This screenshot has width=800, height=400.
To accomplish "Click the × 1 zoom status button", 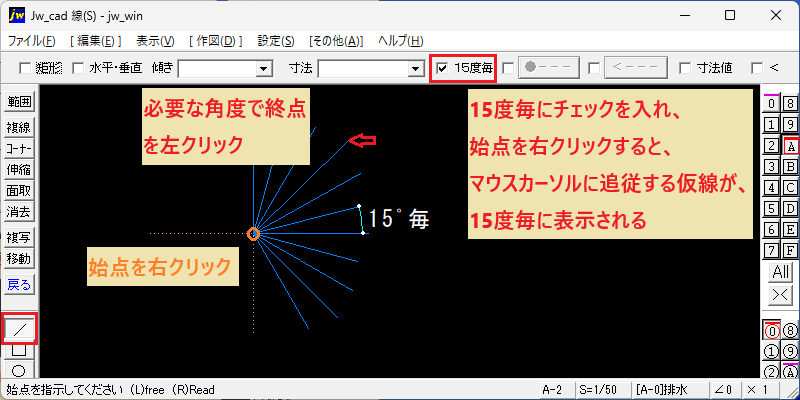I will (x=763, y=390).
